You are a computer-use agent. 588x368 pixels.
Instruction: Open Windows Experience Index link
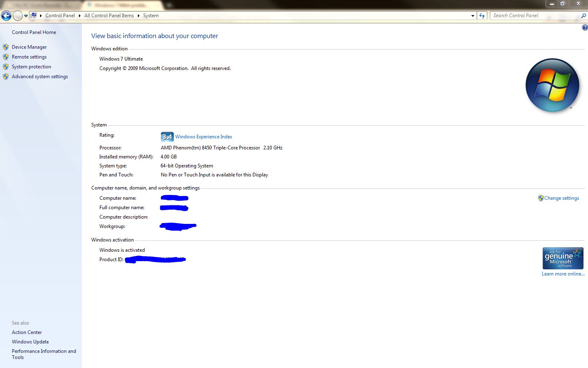click(x=203, y=137)
